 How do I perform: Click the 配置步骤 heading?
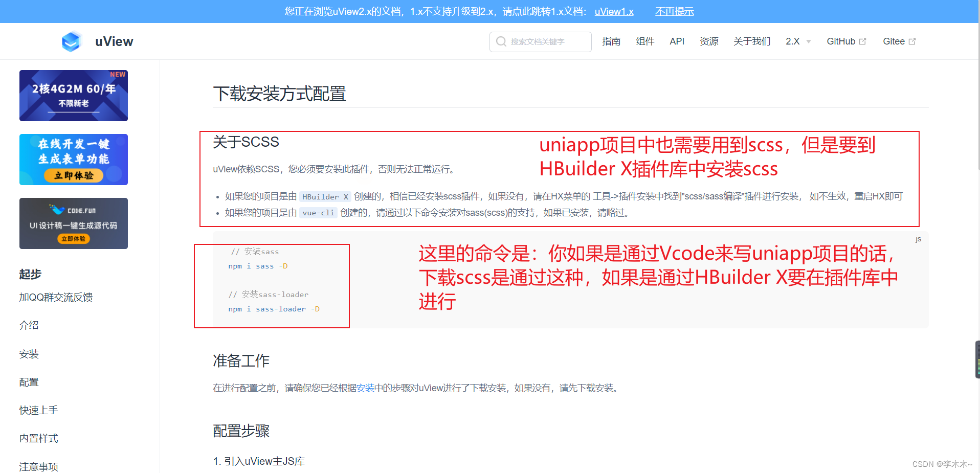[241, 431]
